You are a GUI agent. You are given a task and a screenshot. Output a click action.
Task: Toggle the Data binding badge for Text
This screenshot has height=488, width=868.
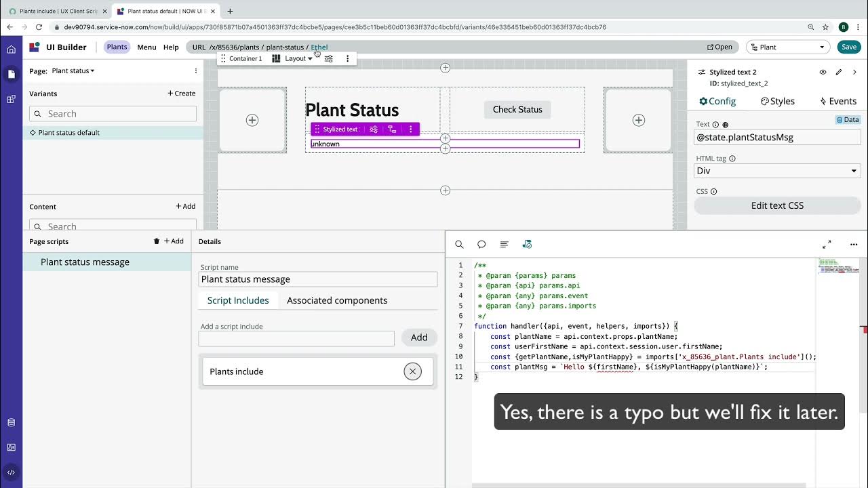click(x=848, y=120)
